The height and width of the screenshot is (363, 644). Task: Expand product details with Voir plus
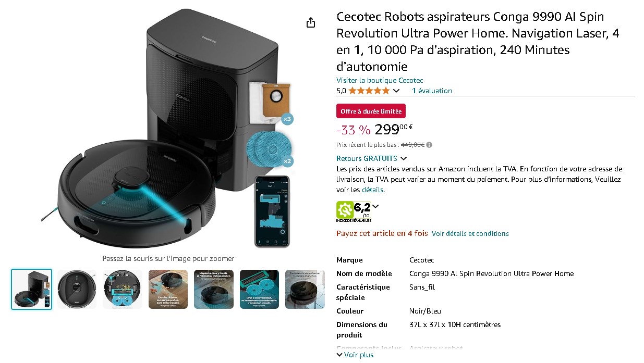355,355
